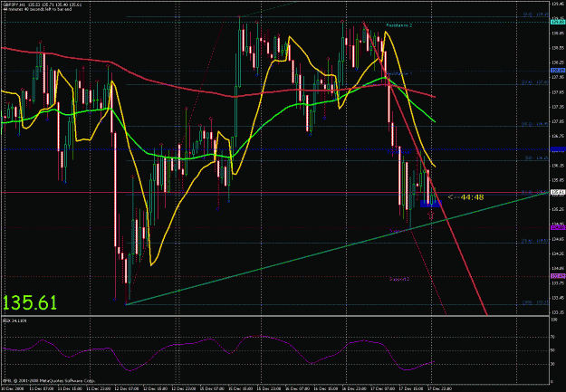Screen dimensions: 566x392
Task: Click the lower purple Support 2 price tag
Action: point(558,276)
